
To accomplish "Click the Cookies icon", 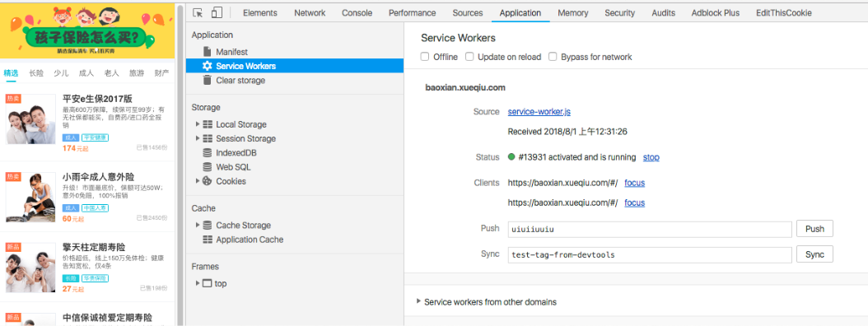I will point(208,181).
